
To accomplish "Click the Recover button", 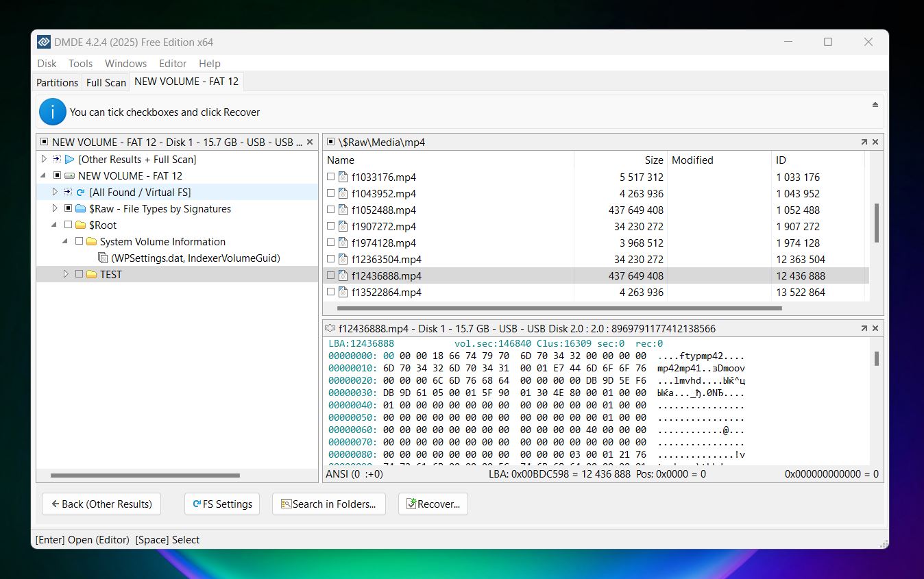I will point(433,504).
